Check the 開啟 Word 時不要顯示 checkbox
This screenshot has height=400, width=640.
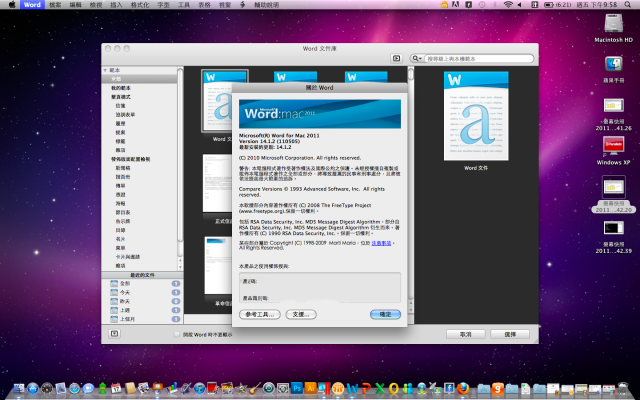(x=177, y=334)
